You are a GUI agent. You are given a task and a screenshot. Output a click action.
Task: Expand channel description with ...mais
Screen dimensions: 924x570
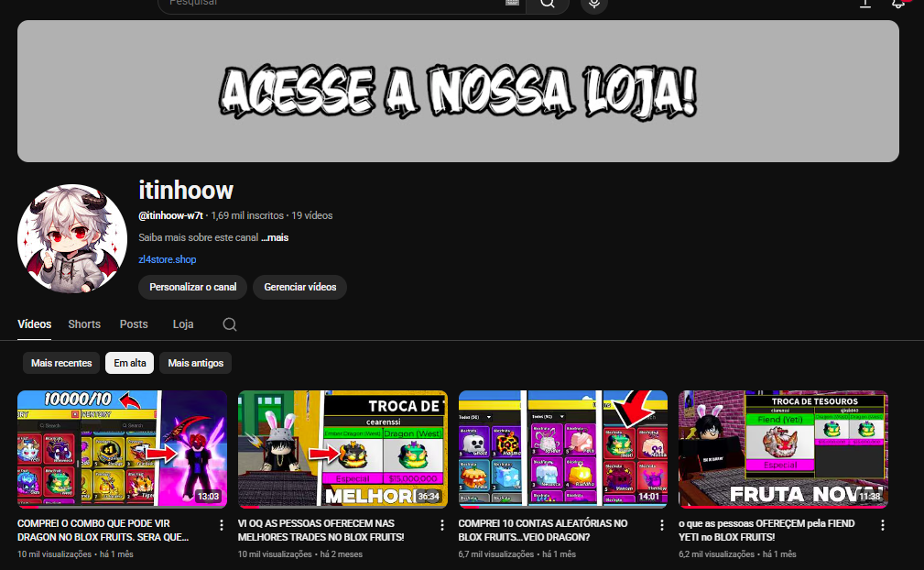275,237
